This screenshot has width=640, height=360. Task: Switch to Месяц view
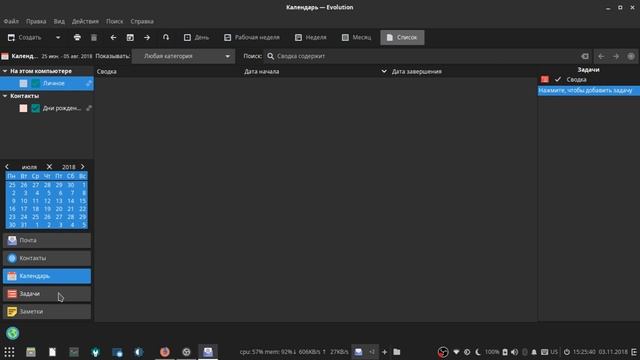pos(356,38)
